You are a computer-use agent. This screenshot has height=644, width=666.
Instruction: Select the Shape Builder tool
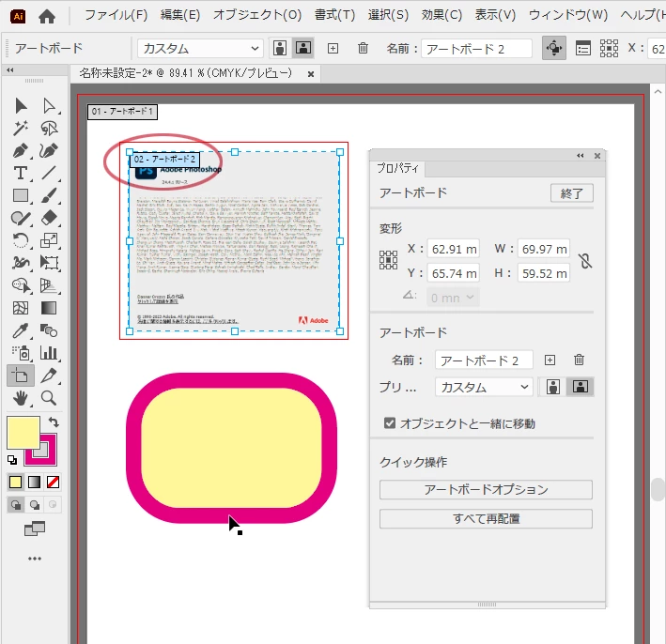point(21,285)
